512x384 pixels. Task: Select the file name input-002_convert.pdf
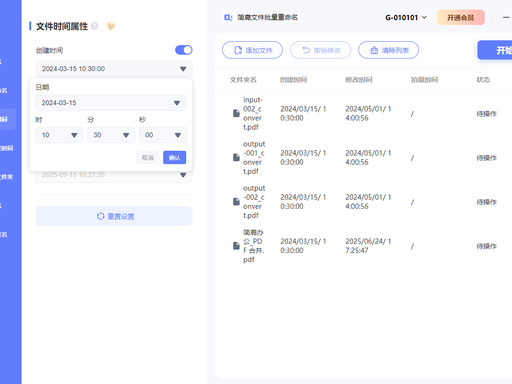(253, 113)
